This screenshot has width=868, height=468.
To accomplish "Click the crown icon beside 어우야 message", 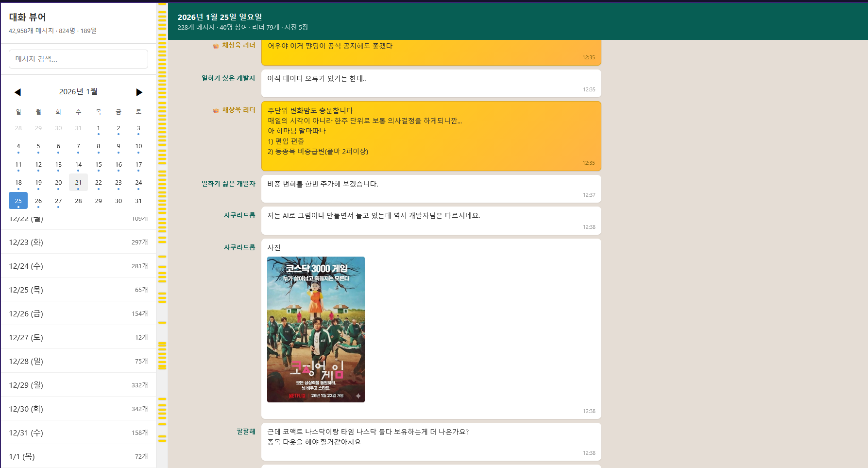I will [216, 46].
